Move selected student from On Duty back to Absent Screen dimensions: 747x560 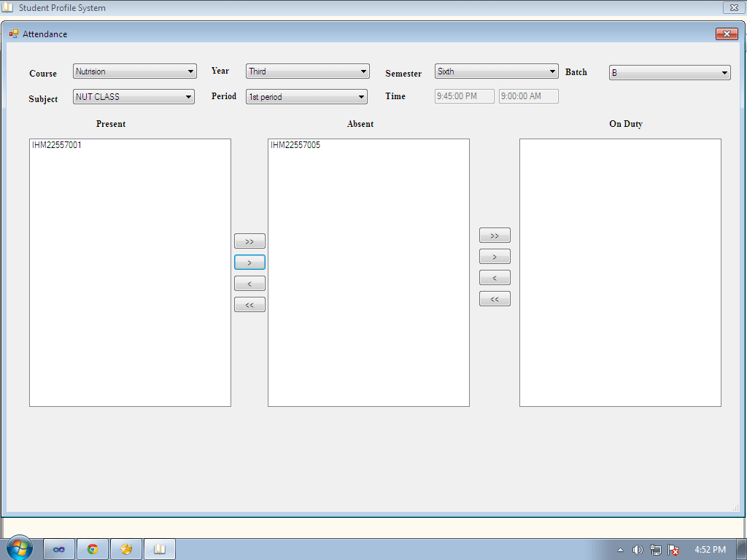pos(495,278)
